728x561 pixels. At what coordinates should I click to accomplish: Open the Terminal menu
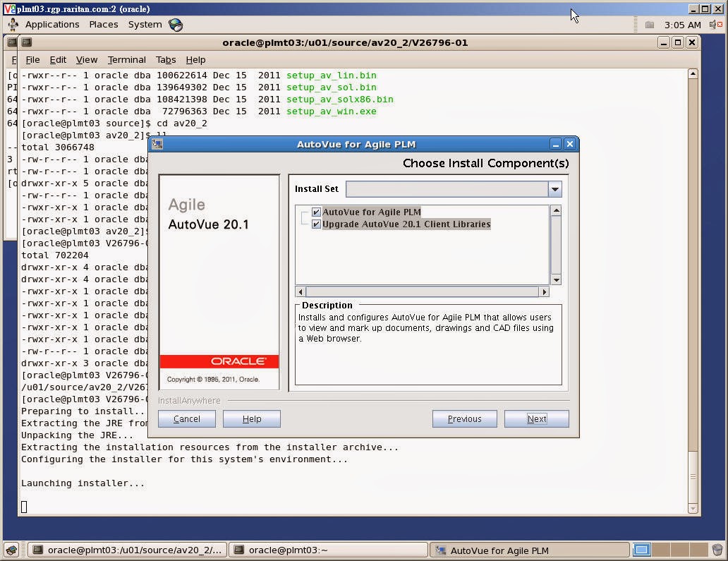127,60
